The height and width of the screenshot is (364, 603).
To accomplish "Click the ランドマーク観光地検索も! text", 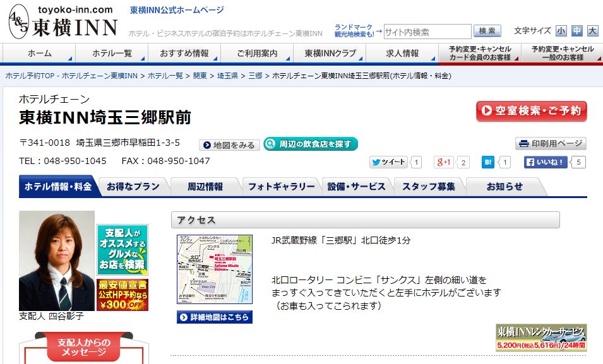I will [x=354, y=31].
